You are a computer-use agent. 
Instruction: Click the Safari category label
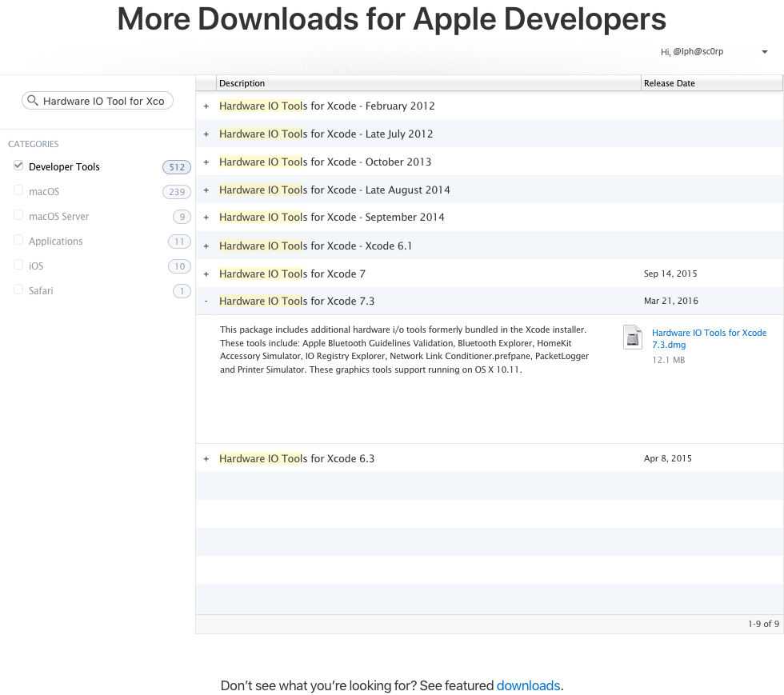pos(41,290)
